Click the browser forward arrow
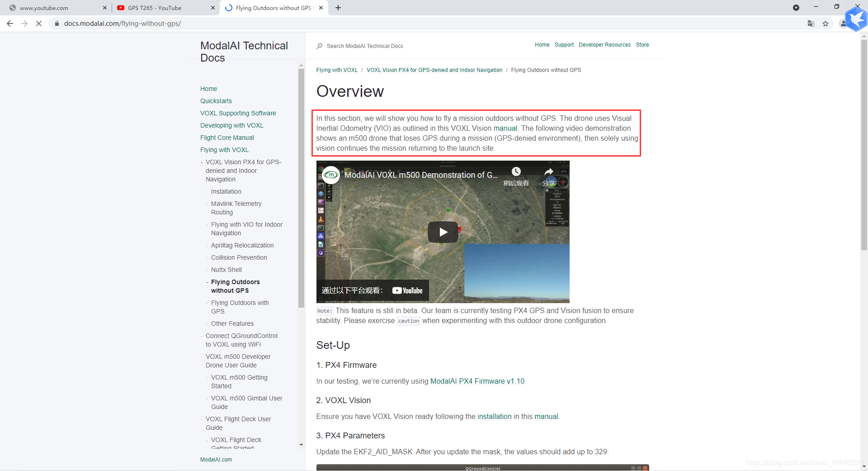The image size is (868, 471). tap(24, 24)
